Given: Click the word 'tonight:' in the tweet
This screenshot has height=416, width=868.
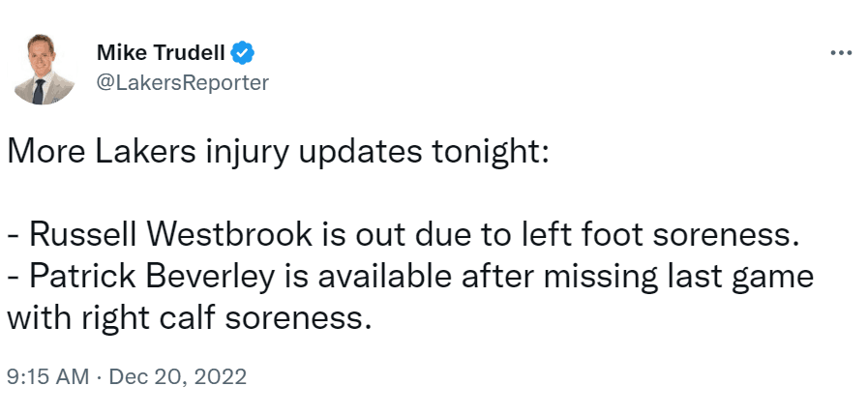Looking at the screenshot, I should [x=491, y=153].
